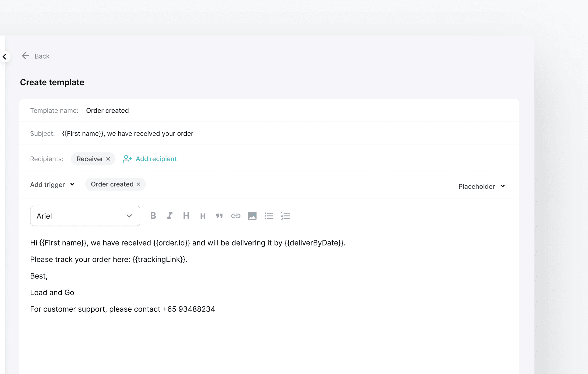Screen dimensions: 588x374
Task: Create a numbered list
Action: [285, 216]
